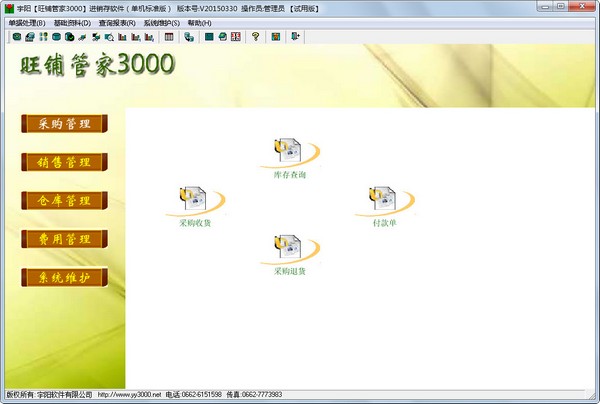Image resolution: width=600 pixels, height=404 pixels.
Task: Click the table grid toolbar icon
Action: 169,37
